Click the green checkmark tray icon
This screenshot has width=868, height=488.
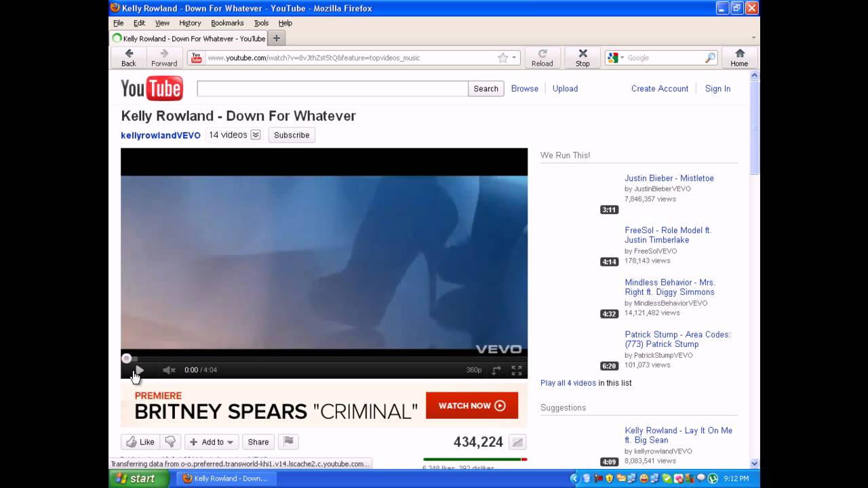click(667, 479)
